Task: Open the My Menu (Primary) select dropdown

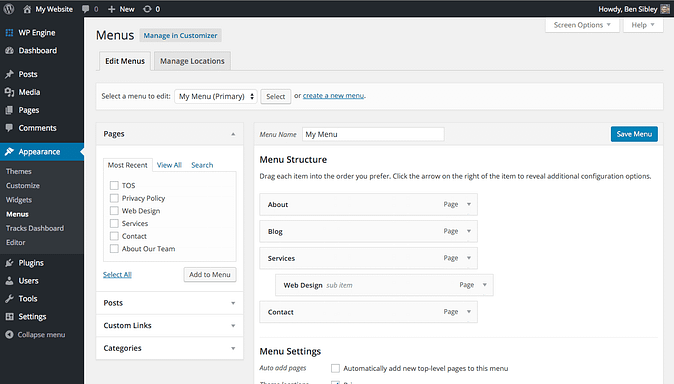Action: coord(216,96)
